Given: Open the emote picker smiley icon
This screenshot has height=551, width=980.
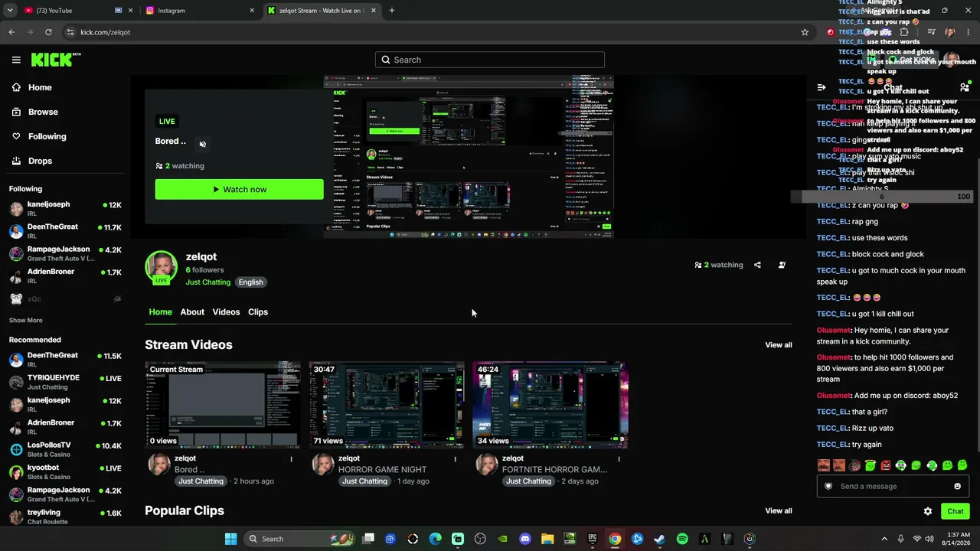Looking at the screenshot, I should (x=957, y=487).
